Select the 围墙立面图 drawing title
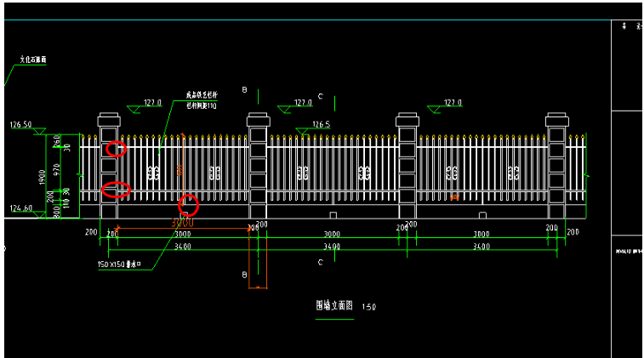 point(334,305)
